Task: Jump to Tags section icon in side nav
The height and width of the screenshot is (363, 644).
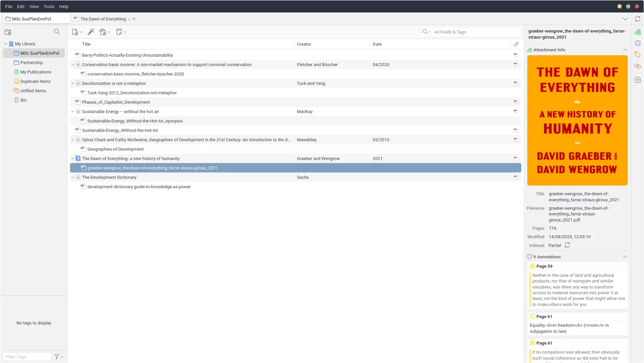Action: 638,55
